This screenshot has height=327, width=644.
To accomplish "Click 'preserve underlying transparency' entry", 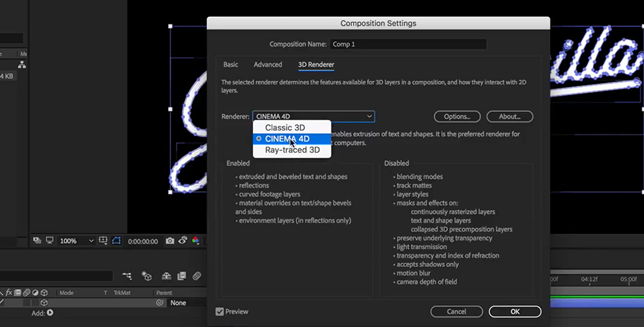I will click(x=445, y=238).
